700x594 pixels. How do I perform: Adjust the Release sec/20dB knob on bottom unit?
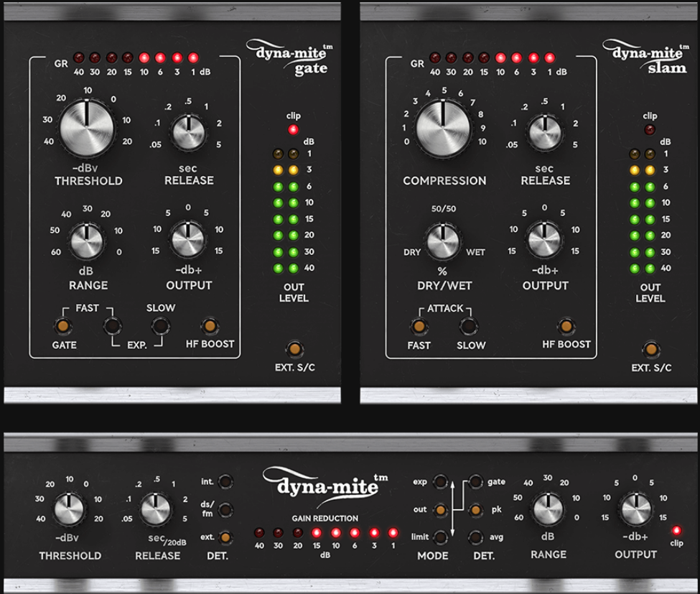[155, 509]
